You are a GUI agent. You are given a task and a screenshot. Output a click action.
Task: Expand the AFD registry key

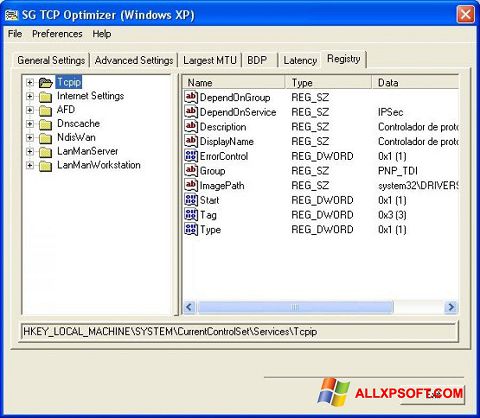point(30,110)
